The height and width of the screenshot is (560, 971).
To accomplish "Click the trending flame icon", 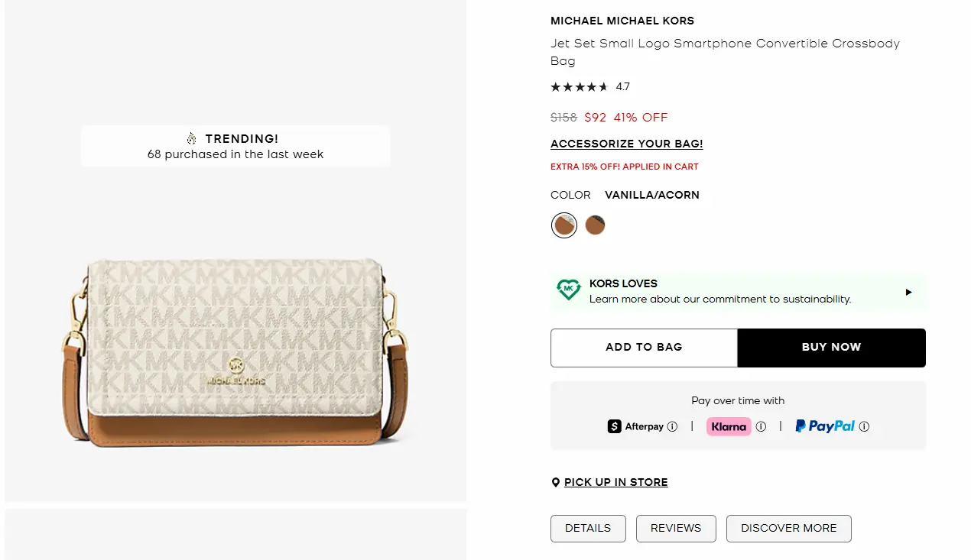I will pos(191,138).
